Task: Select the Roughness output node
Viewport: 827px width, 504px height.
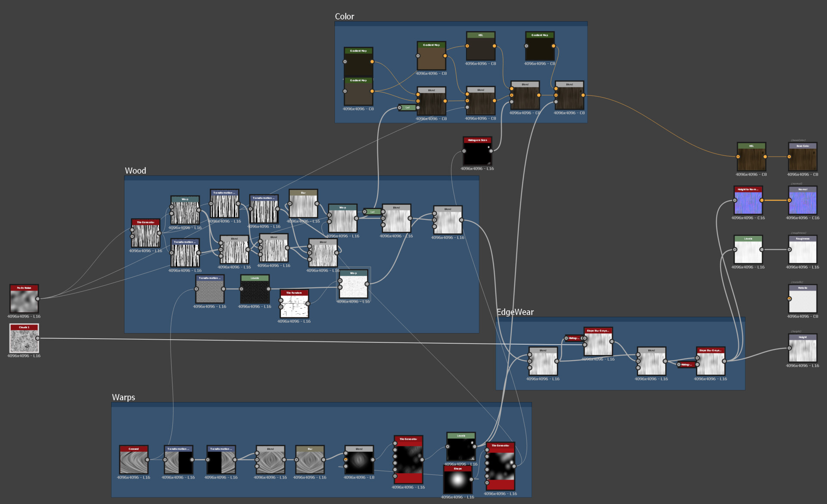Action: (802, 250)
